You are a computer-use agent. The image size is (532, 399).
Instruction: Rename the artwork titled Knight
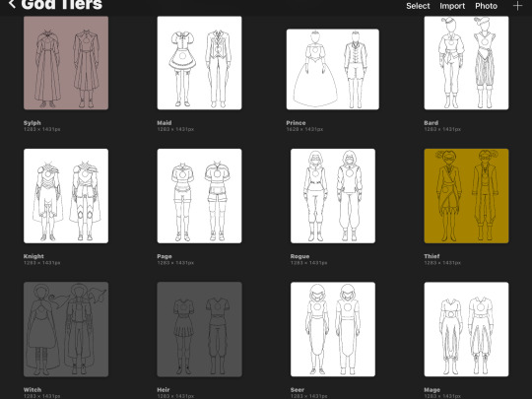[33, 256]
